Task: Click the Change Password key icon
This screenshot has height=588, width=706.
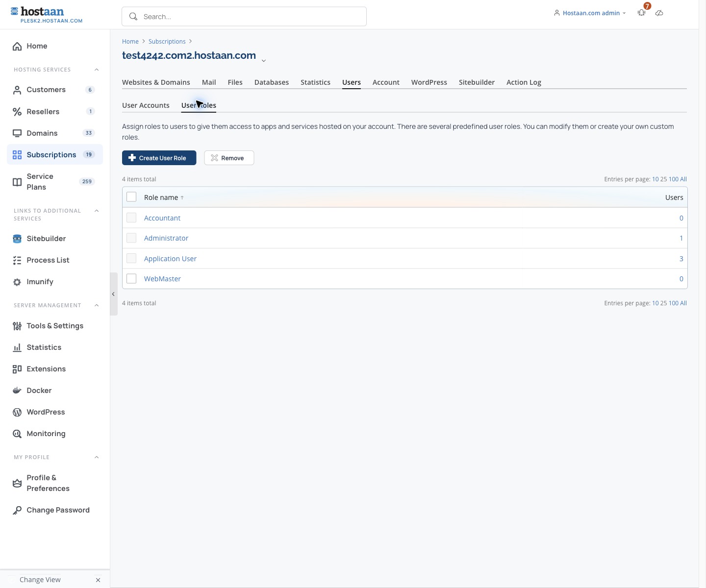Action: tap(17, 510)
